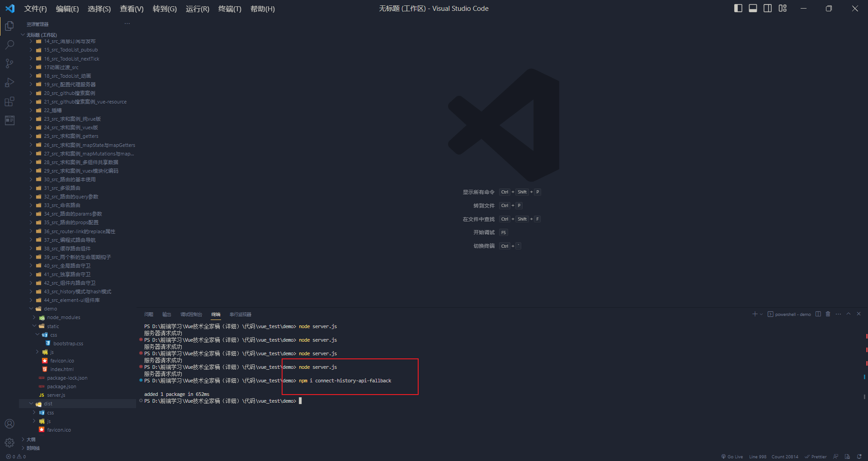This screenshot has height=461, width=868.
Task: Switch to the 输出 panel tab
Action: 167,314
